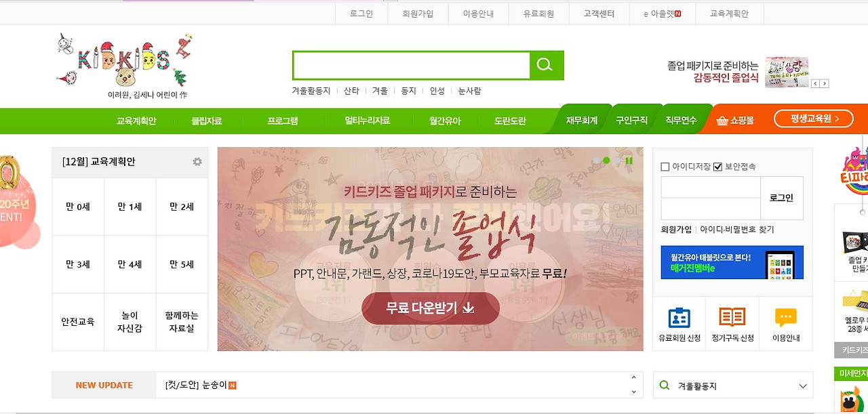Screen dimensions: 868x414
Task: Enable the 아이디저장 checkbox
Action: [x=665, y=167]
